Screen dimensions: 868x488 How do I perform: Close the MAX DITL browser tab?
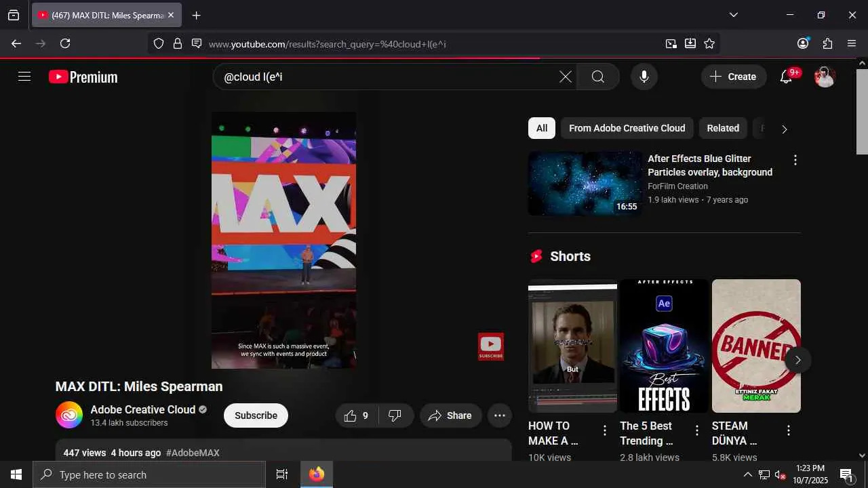click(x=171, y=15)
